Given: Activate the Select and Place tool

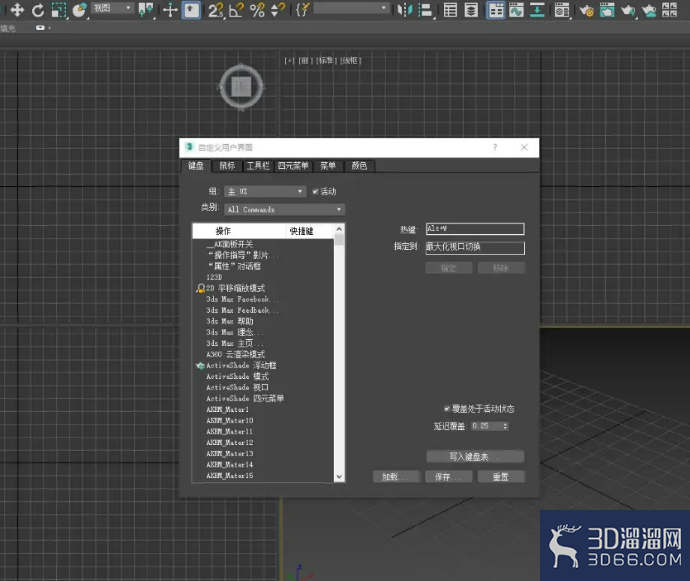Looking at the screenshot, I should (80, 10).
